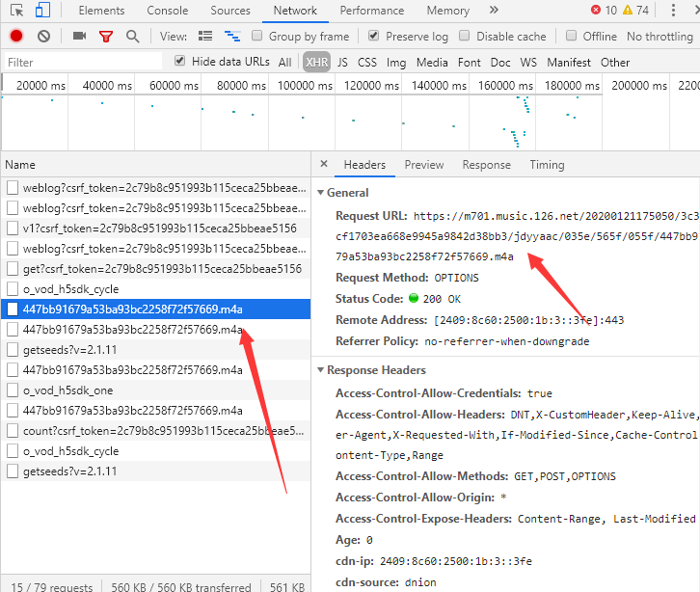
Task: Switch to large request rows view icon
Action: 205,36
